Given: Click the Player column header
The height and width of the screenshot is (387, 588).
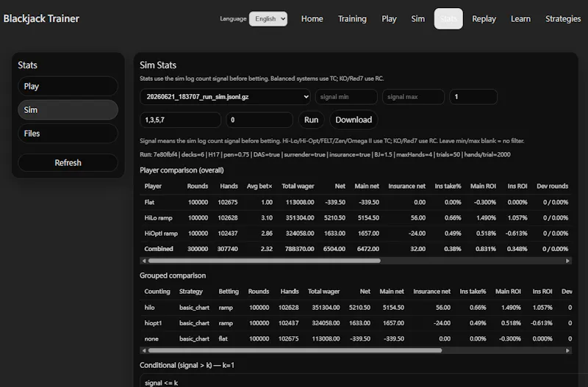Looking at the screenshot, I should [153, 187].
